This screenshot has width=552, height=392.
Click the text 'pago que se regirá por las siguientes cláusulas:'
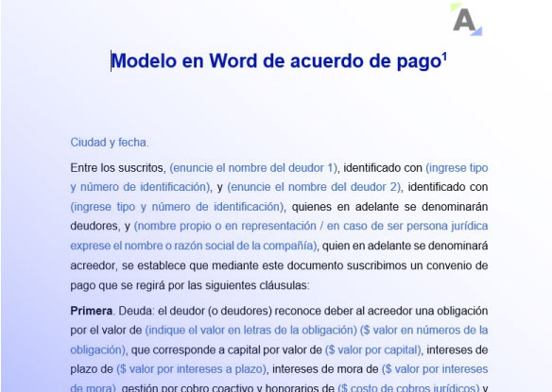[190, 285]
